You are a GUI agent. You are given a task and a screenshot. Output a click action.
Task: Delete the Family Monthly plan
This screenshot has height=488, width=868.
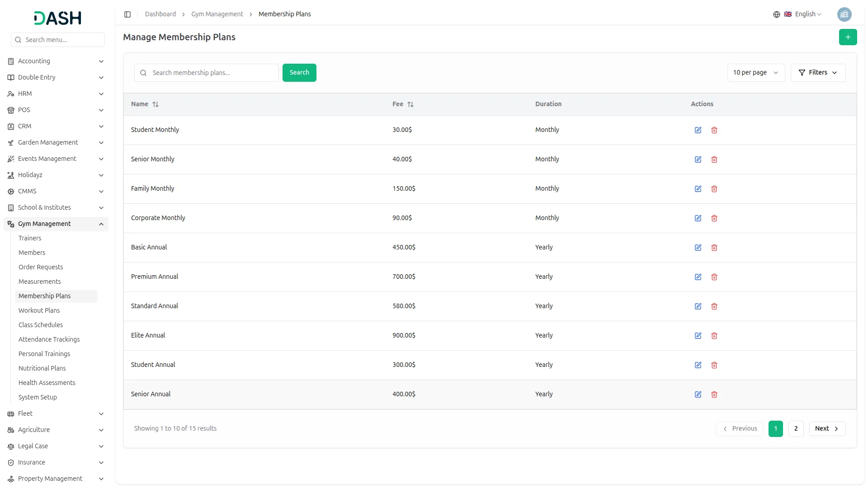coord(714,189)
